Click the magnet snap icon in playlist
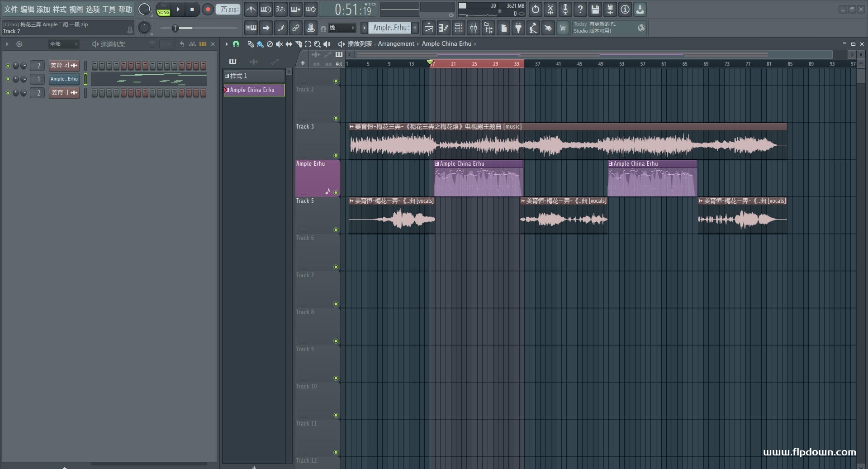The width and height of the screenshot is (868, 469). coord(236,44)
